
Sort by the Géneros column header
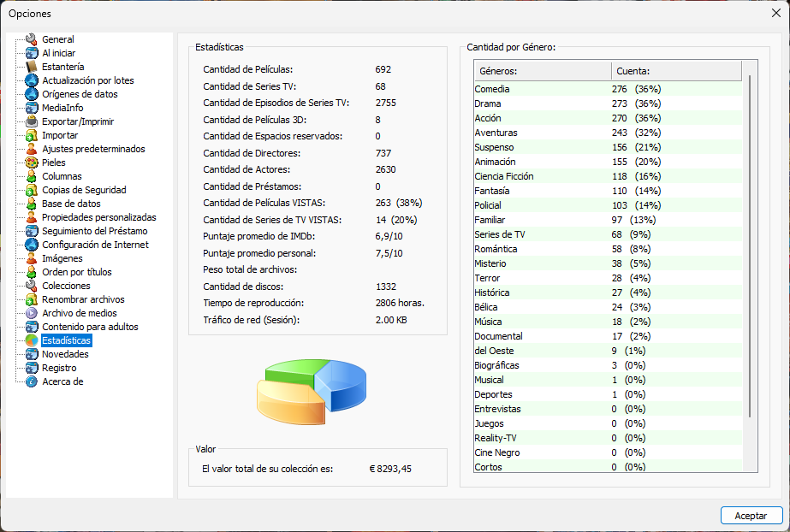pyautogui.click(x=542, y=71)
